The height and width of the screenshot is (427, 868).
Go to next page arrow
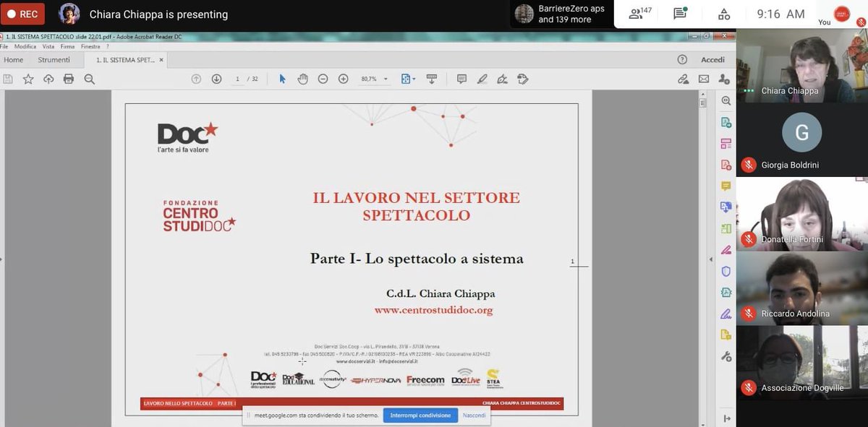click(216, 79)
